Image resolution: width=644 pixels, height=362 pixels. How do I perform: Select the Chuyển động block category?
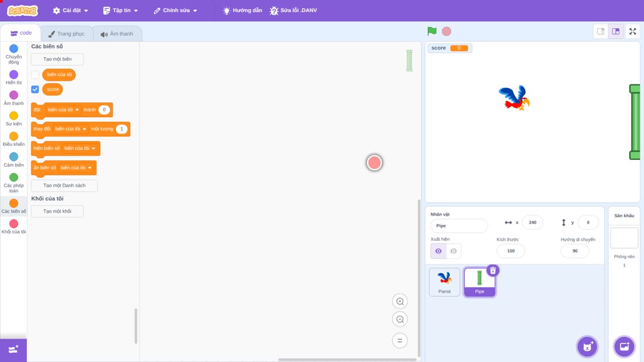13,54
